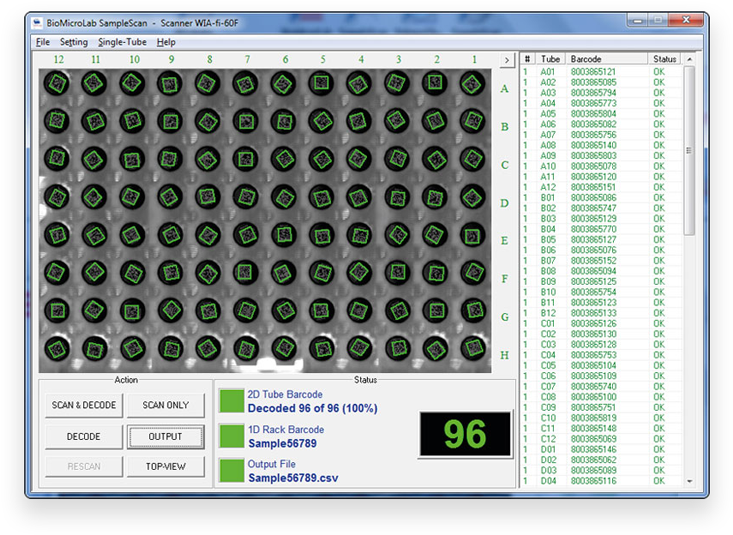Click the tube list scrollbar thumb
This screenshot has height=535, width=733.
coord(689,150)
